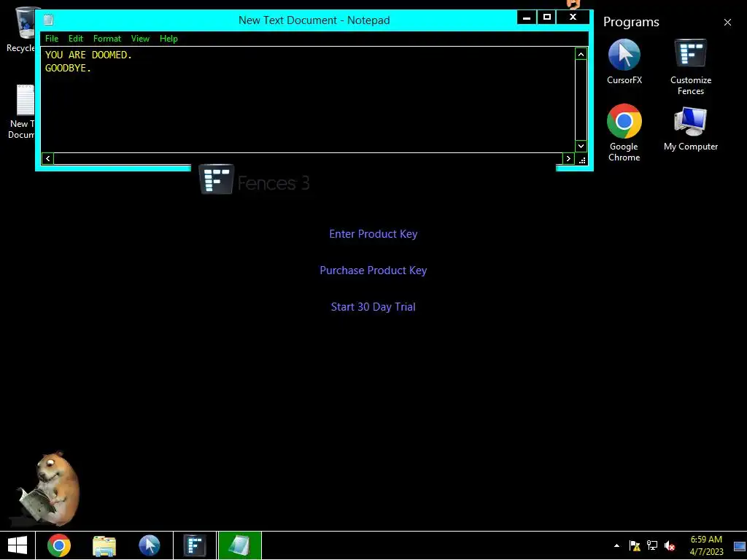Screen dimensions: 747x560
Task: Maximize the Notepad window
Action: [x=547, y=17]
